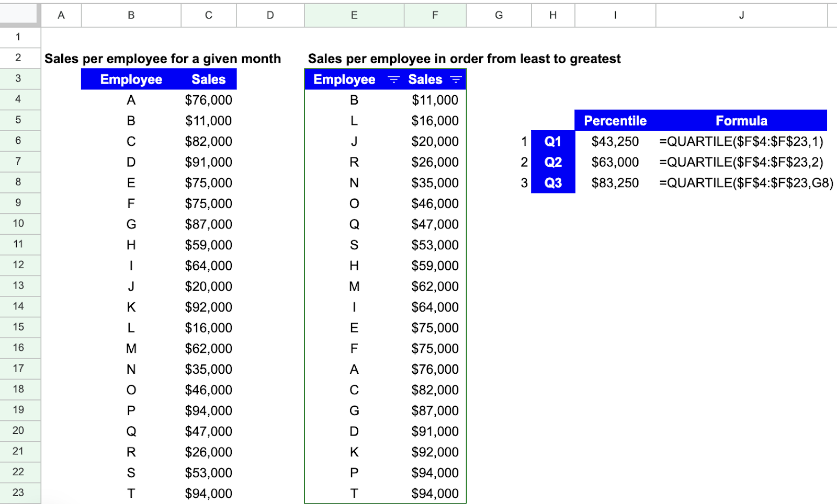
Task: Select column J header
Action: coord(742,15)
